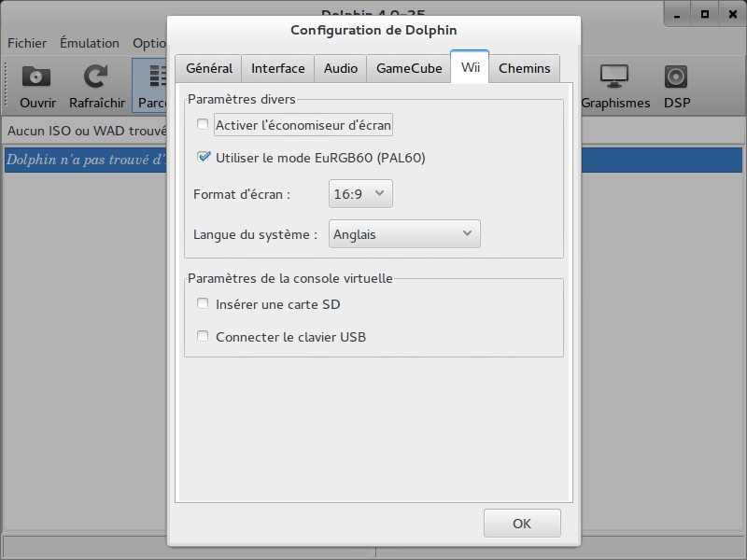Enable Activer l'économiseur d'écran checkbox

click(203, 125)
